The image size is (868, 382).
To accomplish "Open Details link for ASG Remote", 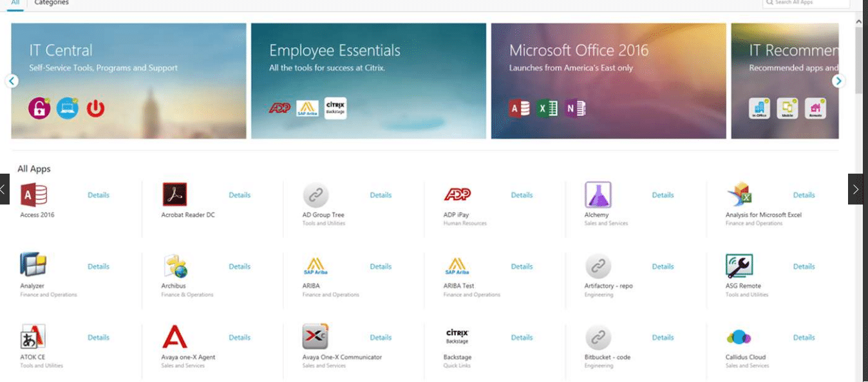I will (x=804, y=266).
